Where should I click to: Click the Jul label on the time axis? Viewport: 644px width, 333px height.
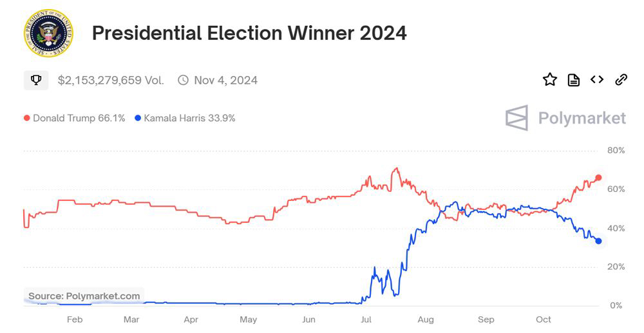366,319
